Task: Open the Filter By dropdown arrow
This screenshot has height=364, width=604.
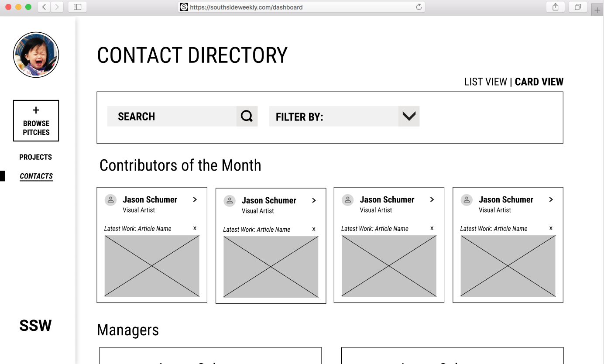Action: [409, 116]
